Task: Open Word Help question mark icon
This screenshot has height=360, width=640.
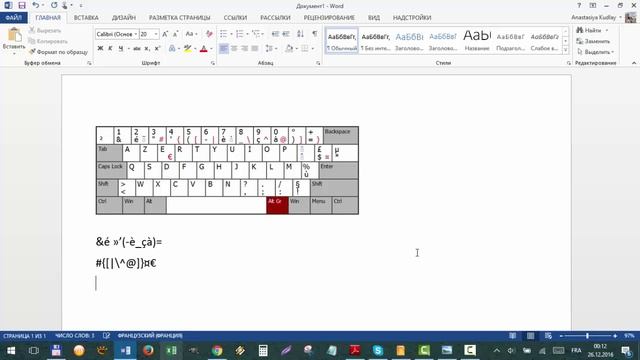Action: click(x=579, y=6)
